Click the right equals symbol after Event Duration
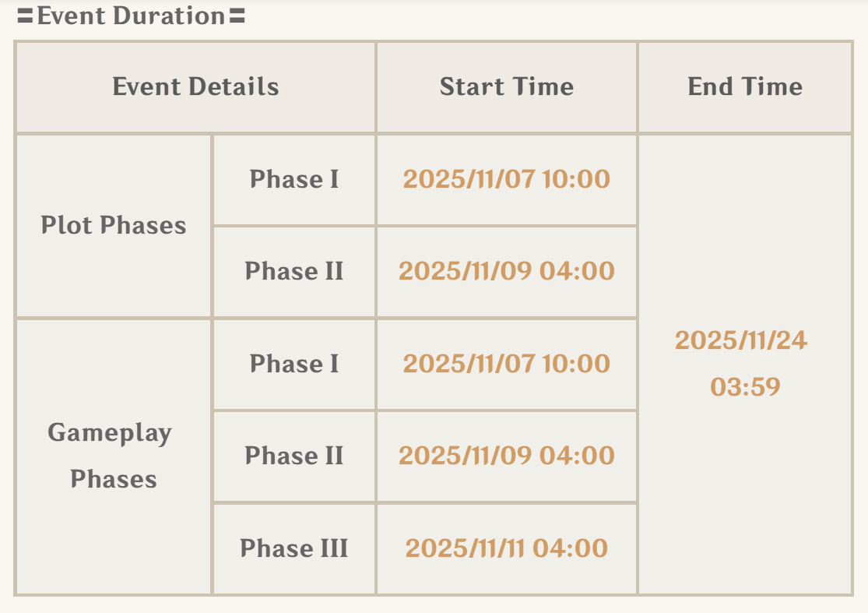The image size is (868, 613). tap(237, 16)
